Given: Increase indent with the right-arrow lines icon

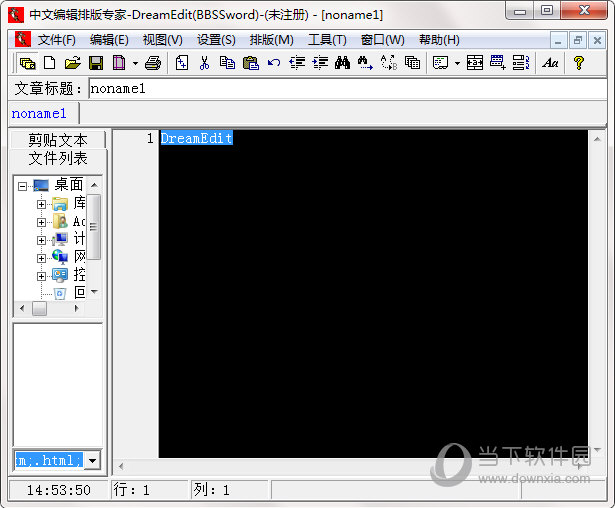Looking at the screenshot, I should pos(320,63).
